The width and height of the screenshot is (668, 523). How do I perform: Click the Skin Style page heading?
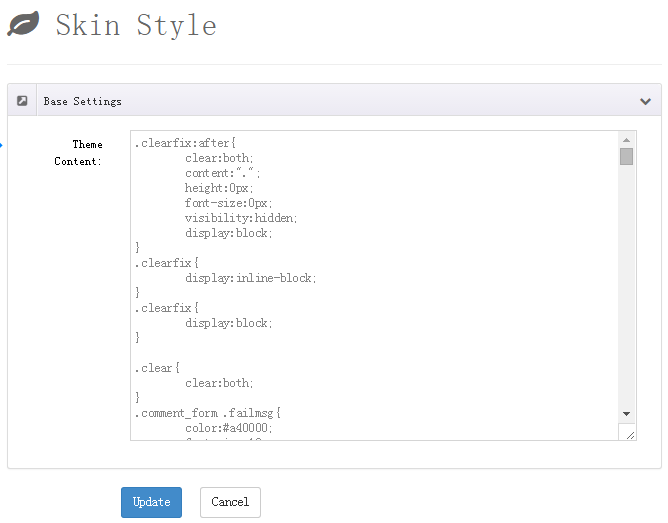(x=136, y=25)
